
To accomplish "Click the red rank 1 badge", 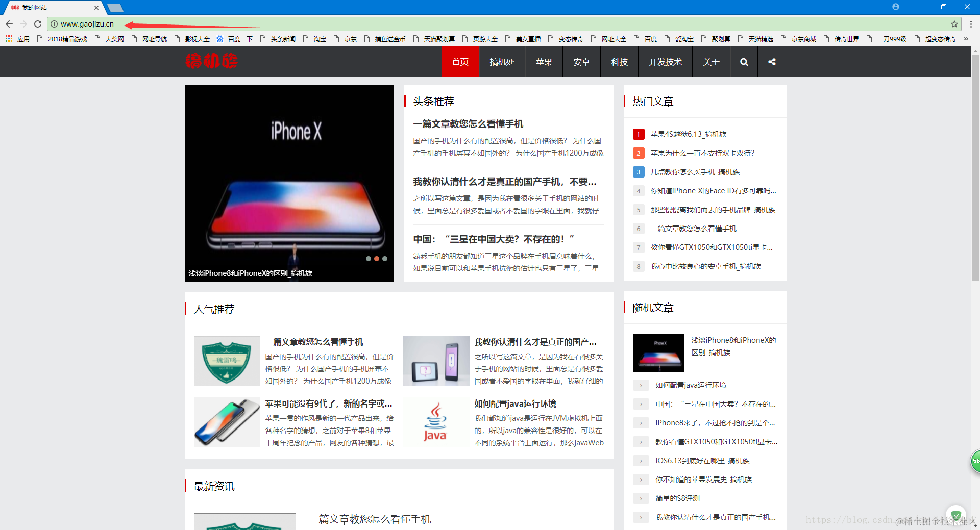I will click(x=639, y=134).
